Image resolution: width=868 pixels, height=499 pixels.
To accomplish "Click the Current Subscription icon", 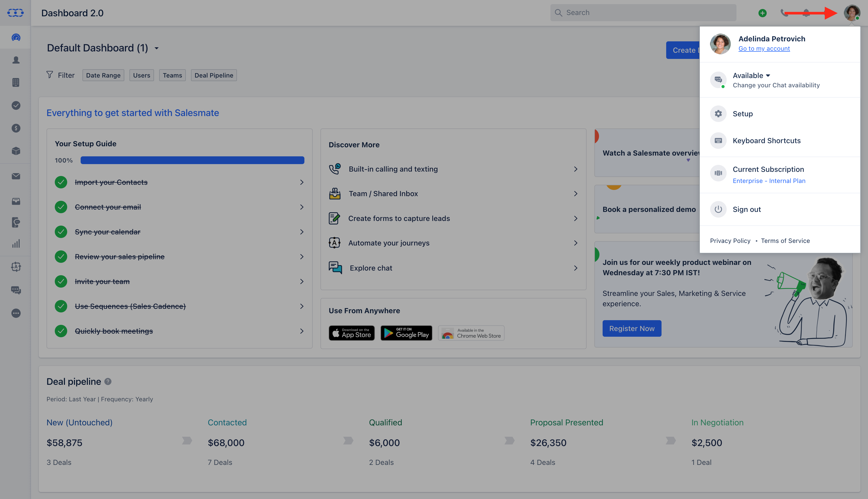I will coord(718,173).
